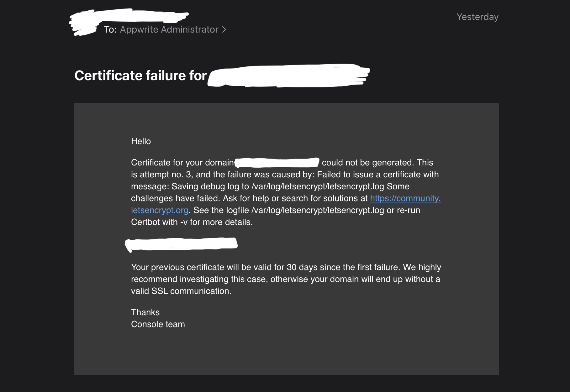Click the attempt no. 3 text
This screenshot has height=392, width=570.
[169, 175]
